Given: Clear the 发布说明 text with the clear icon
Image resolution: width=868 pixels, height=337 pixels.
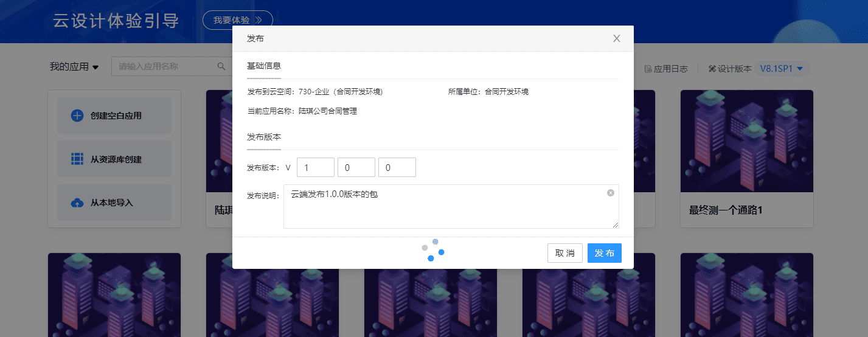Looking at the screenshot, I should coord(611,193).
